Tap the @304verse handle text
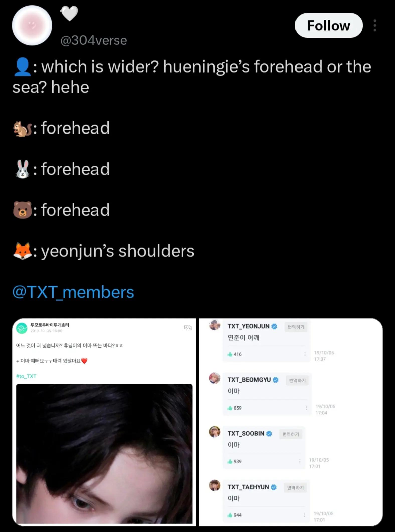The height and width of the screenshot is (532, 395). pos(94,40)
